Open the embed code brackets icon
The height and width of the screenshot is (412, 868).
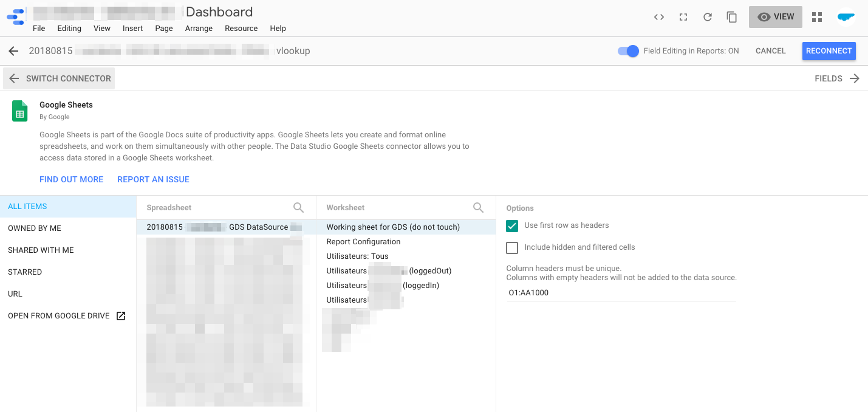pyautogui.click(x=659, y=17)
